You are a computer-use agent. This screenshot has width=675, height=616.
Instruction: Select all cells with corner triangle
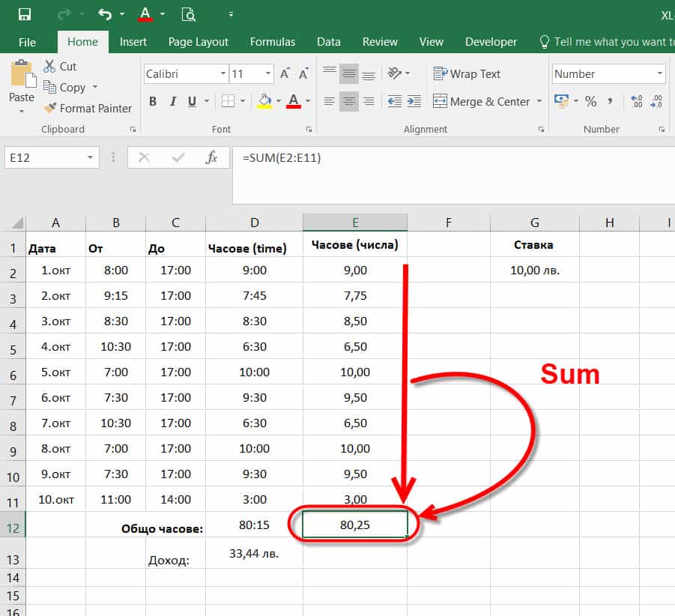[x=16, y=223]
